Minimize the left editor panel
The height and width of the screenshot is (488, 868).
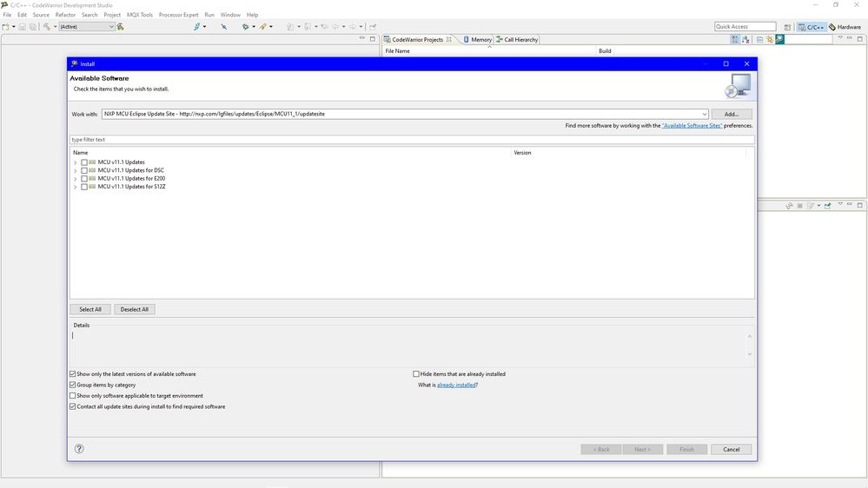(362, 38)
